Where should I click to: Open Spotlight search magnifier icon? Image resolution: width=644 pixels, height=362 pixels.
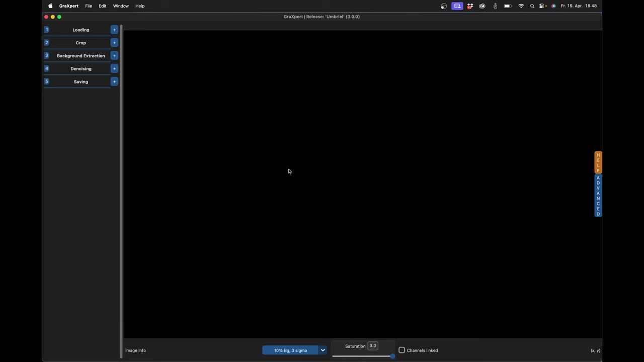[532, 6]
